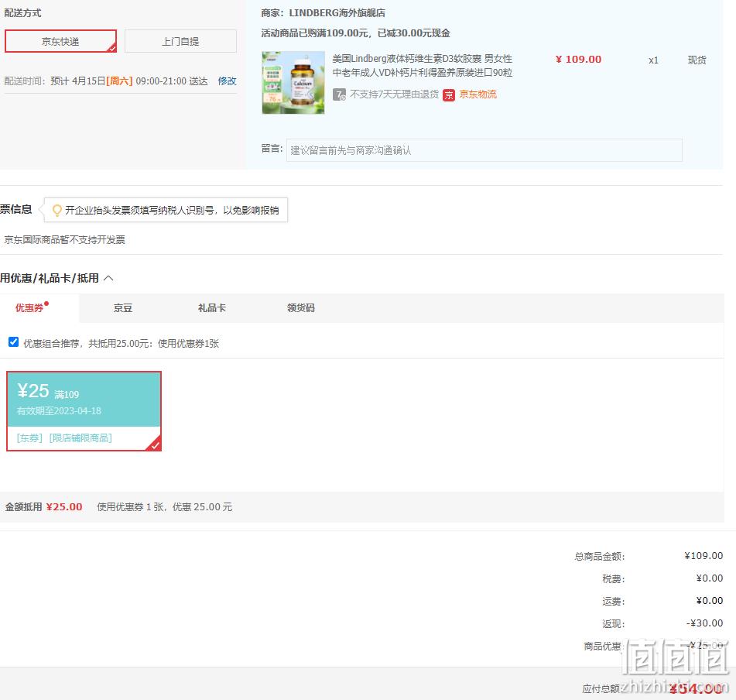Click 京东物流 label
This screenshot has height=700, width=736.
[478, 94]
